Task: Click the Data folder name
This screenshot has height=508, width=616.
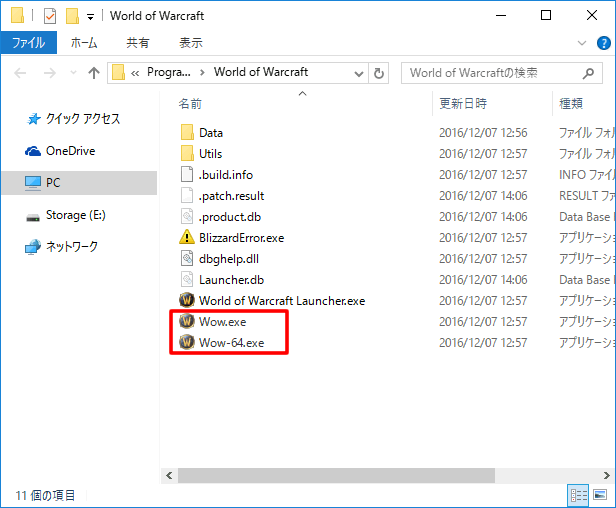Action: pyautogui.click(x=211, y=133)
